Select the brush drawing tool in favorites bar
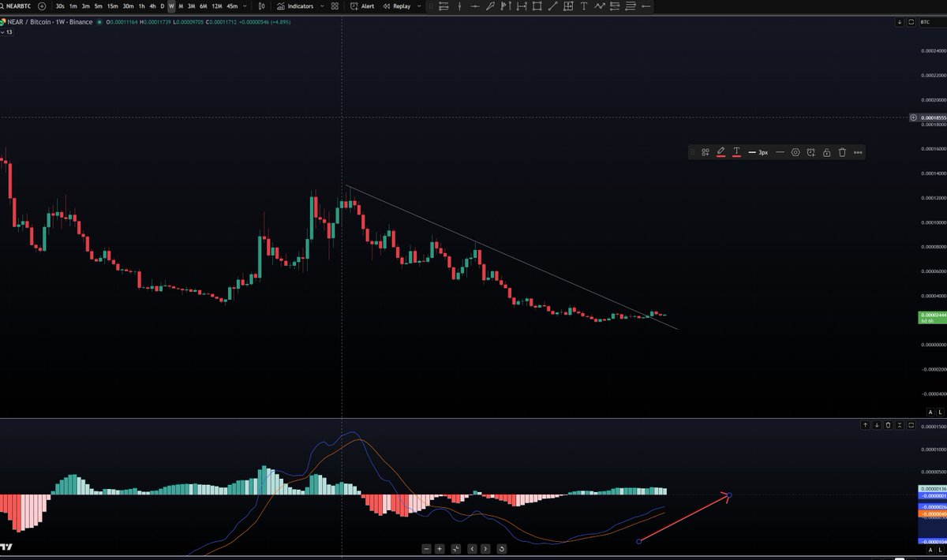The width and height of the screenshot is (947, 560). point(490,6)
